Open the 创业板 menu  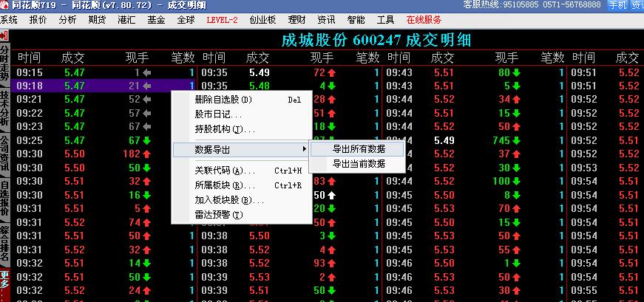262,20
